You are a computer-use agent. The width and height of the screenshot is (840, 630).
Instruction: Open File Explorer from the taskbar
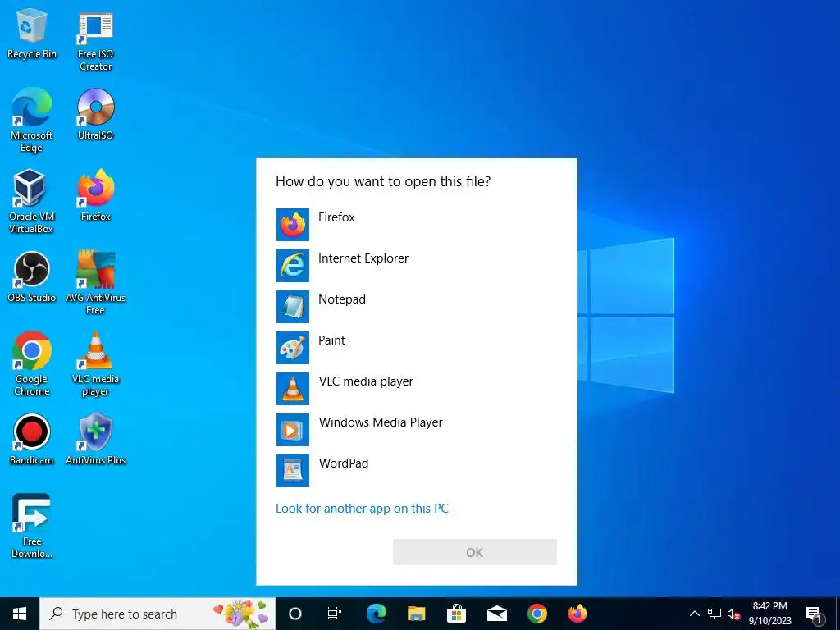point(416,614)
